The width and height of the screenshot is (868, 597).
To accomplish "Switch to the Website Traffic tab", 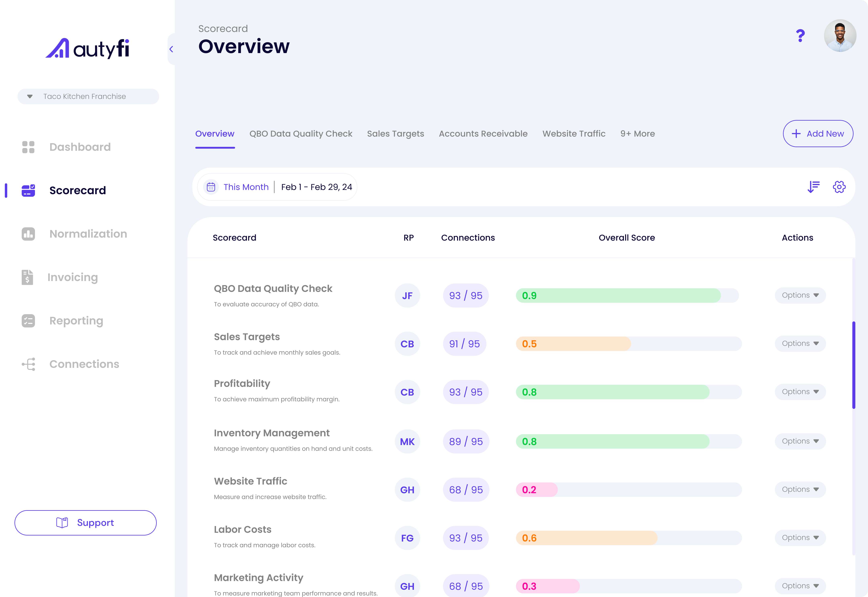I will click(574, 133).
